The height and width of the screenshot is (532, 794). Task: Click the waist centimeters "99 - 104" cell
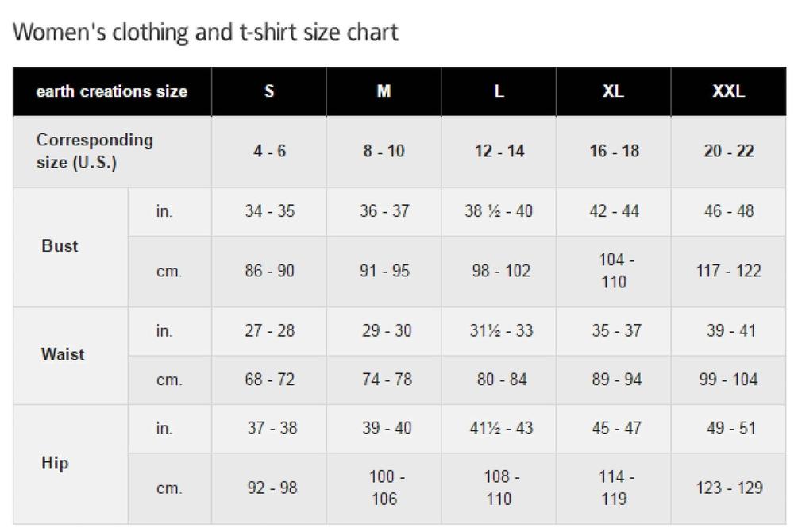(x=728, y=380)
